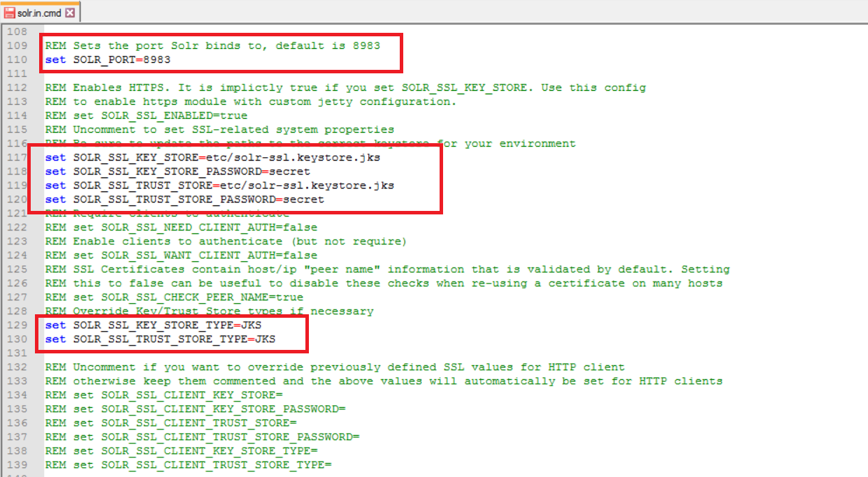Screen dimensions: 868x477
Task: Click 'REM Enable clients to authenticate' line
Action: pyautogui.click(x=226, y=241)
